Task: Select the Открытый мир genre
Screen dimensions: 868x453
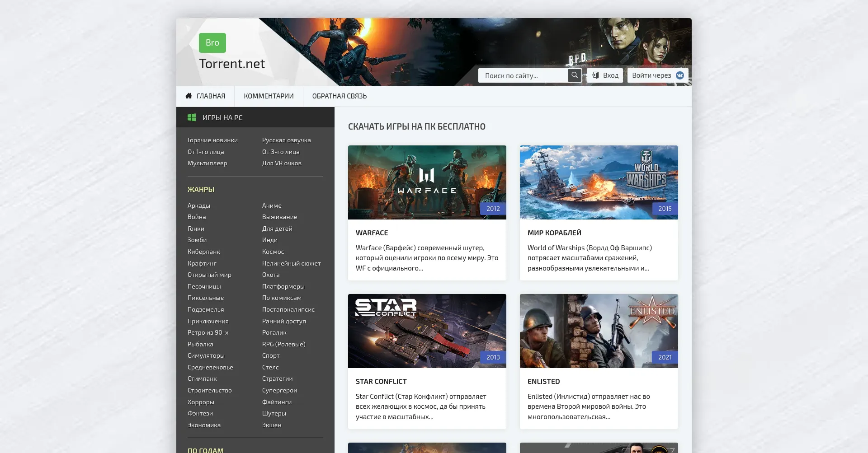Action: pos(209,275)
